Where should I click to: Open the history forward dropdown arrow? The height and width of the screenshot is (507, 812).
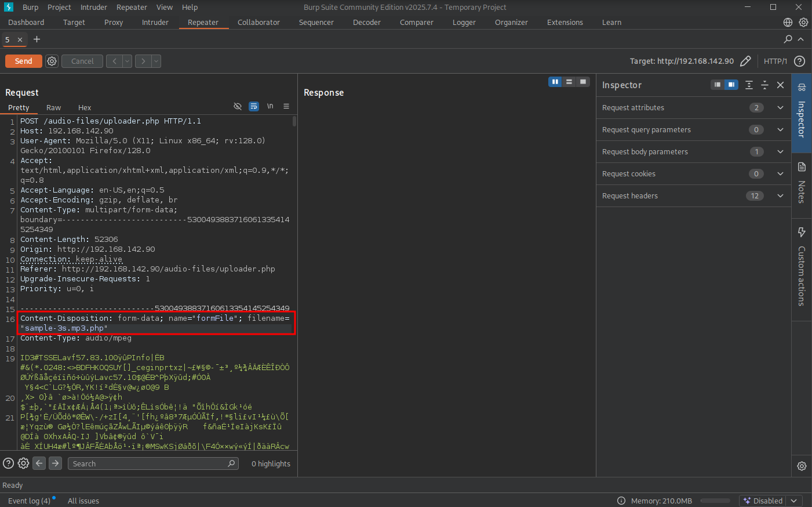click(x=156, y=61)
